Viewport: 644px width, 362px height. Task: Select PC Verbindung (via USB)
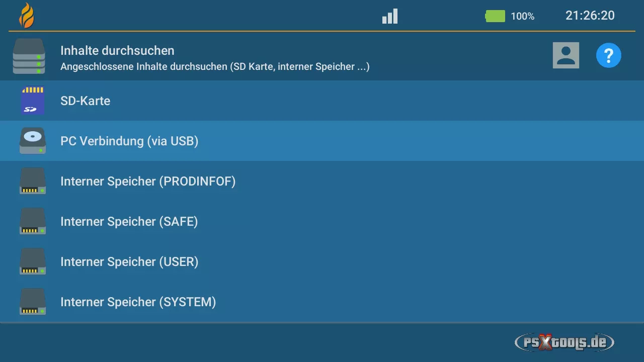pos(129,141)
